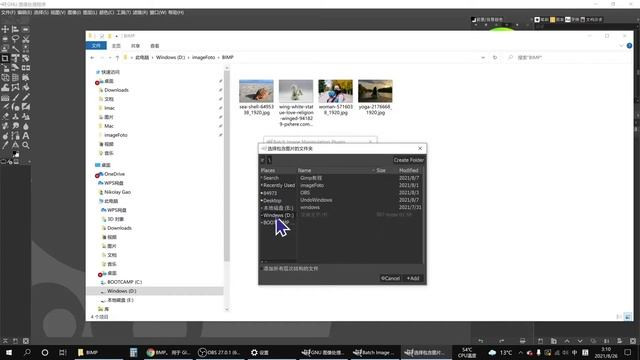The height and width of the screenshot is (360, 640).
Task: Switch Explorer to large icons view toggle
Action: pyautogui.click(x=628, y=317)
